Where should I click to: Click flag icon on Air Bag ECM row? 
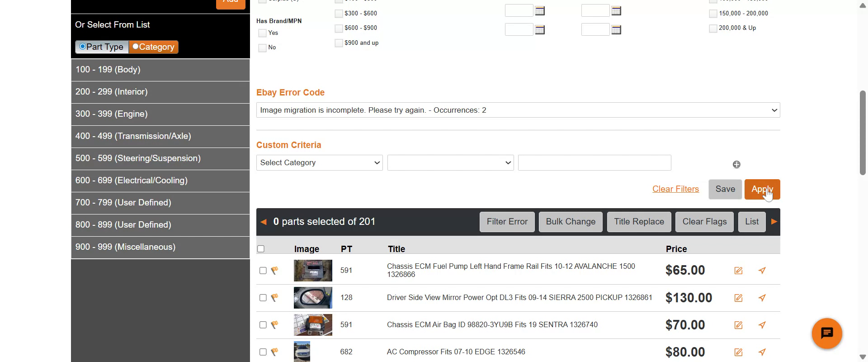tap(274, 325)
